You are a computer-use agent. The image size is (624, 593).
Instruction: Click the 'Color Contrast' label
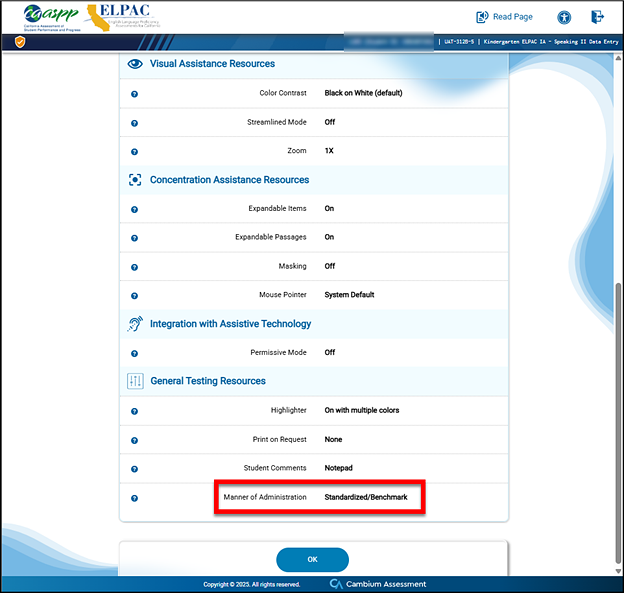[x=283, y=93]
